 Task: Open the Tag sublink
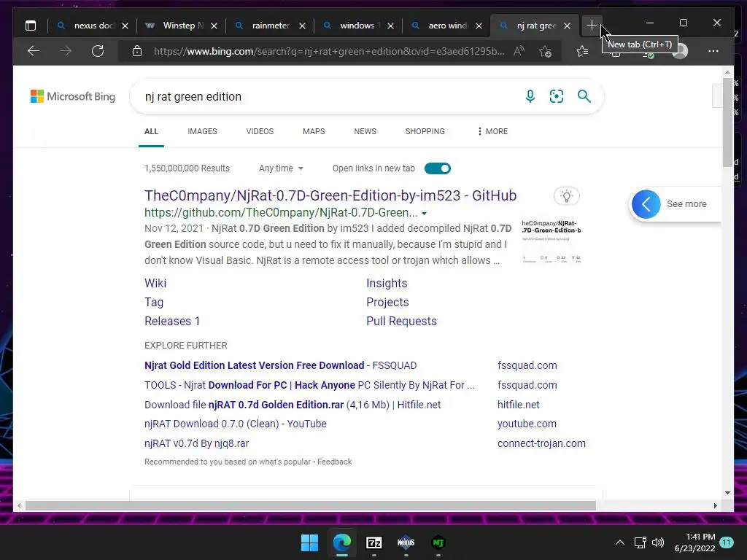pyautogui.click(x=154, y=303)
